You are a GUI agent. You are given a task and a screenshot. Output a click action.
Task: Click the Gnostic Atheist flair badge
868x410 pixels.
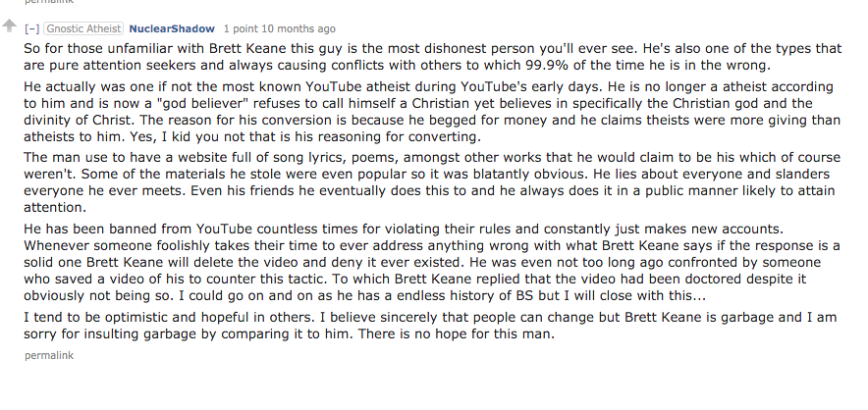coord(83,28)
